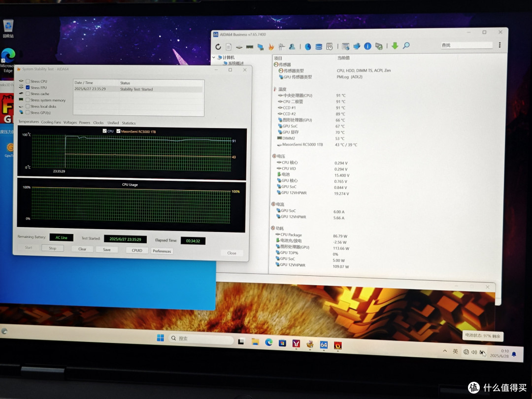Click the Stop button in stability test
Viewport: 532px width, 399px height.
point(52,248)
